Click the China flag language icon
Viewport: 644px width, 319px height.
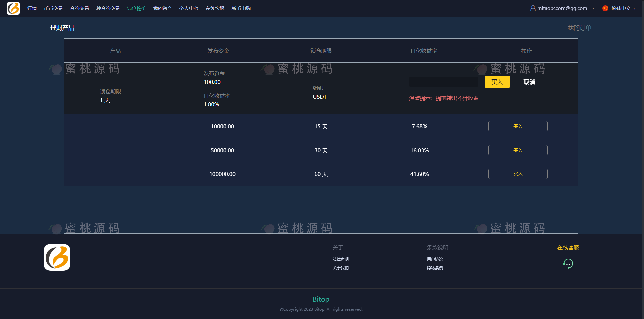tap(605, 8)
